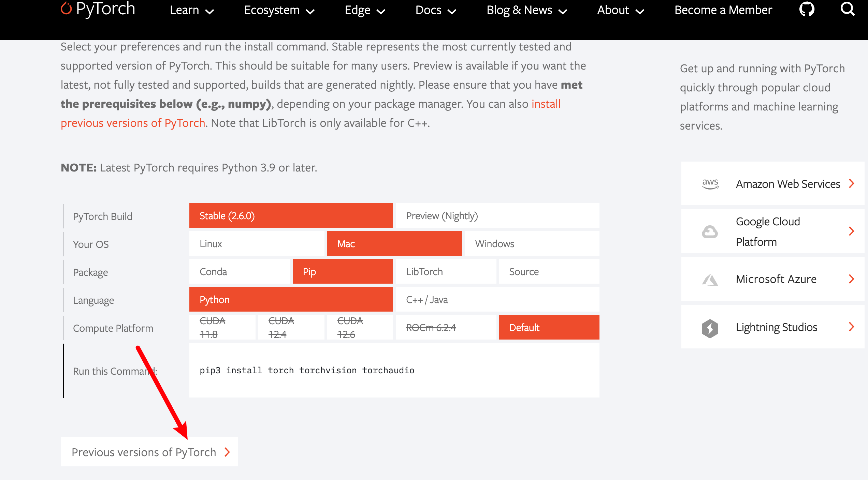Viewport: 868px width, 480px height.
Task: Click the arrow beside Lightning Studios
Action: click(852, 327)
